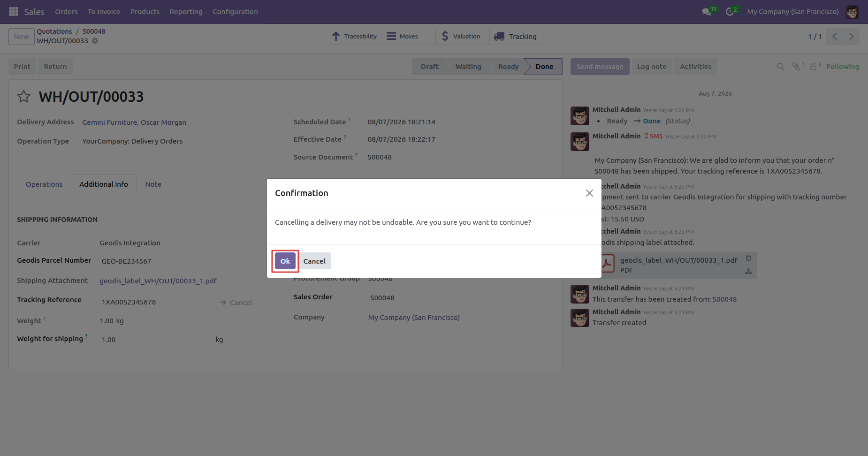Delete the geodis label PDF attachment
Viewport: 868px width, 456px height.
pos(748,258)
